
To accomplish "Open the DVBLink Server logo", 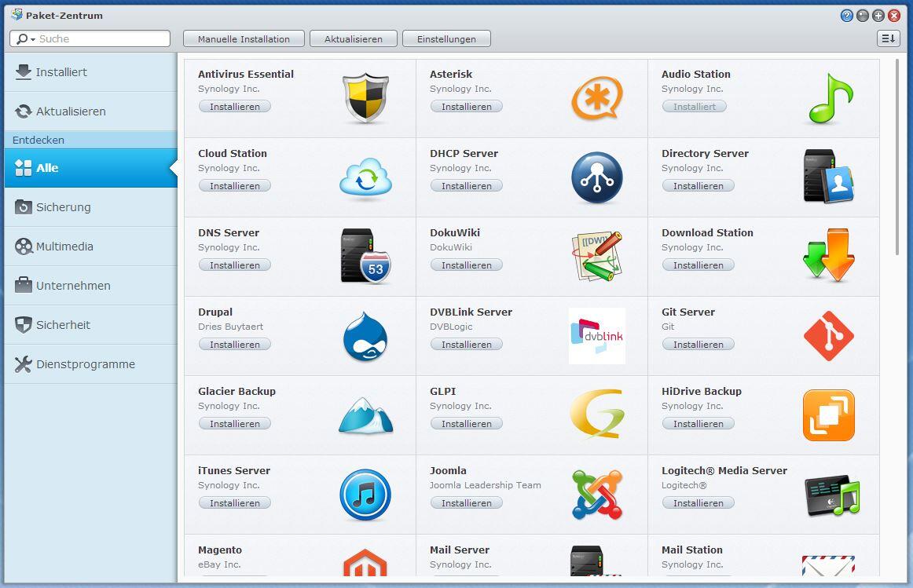I will 597,335.
